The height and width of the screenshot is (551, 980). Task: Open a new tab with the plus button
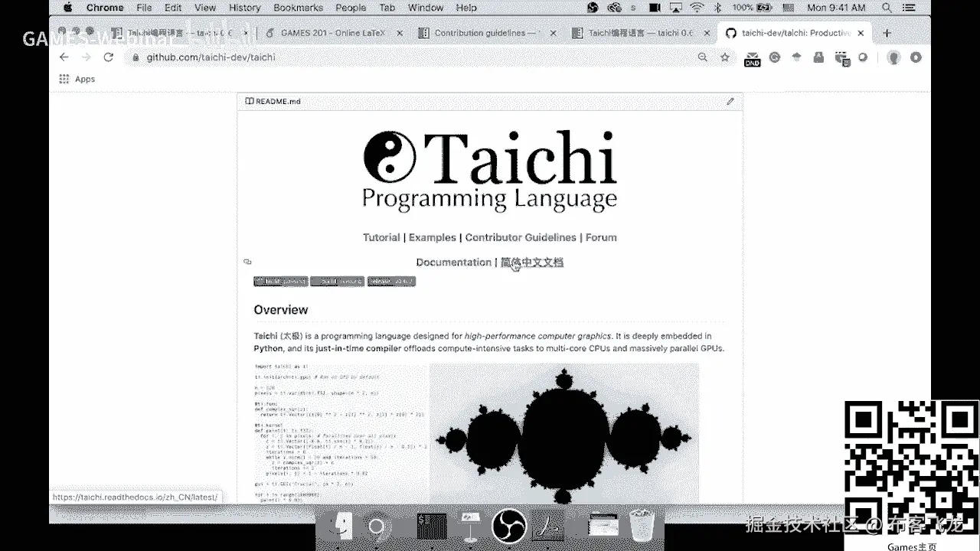887,33
